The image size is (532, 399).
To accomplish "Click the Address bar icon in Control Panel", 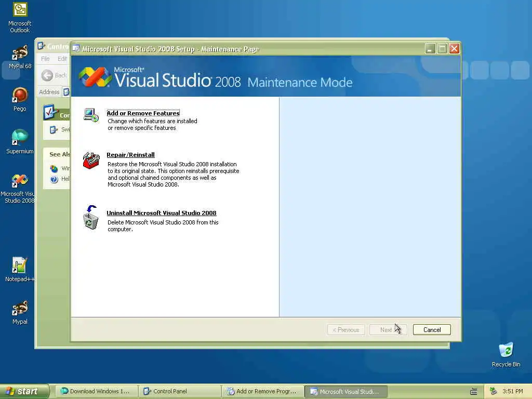I will coord(66,92).
